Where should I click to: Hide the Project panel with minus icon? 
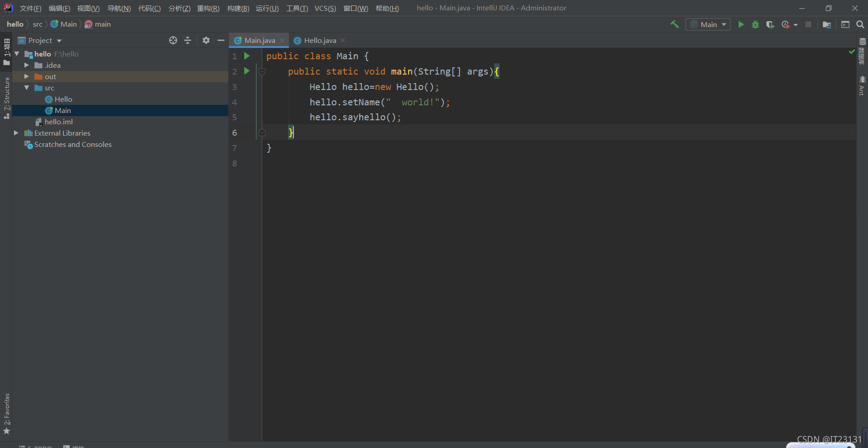coord(221,40)
